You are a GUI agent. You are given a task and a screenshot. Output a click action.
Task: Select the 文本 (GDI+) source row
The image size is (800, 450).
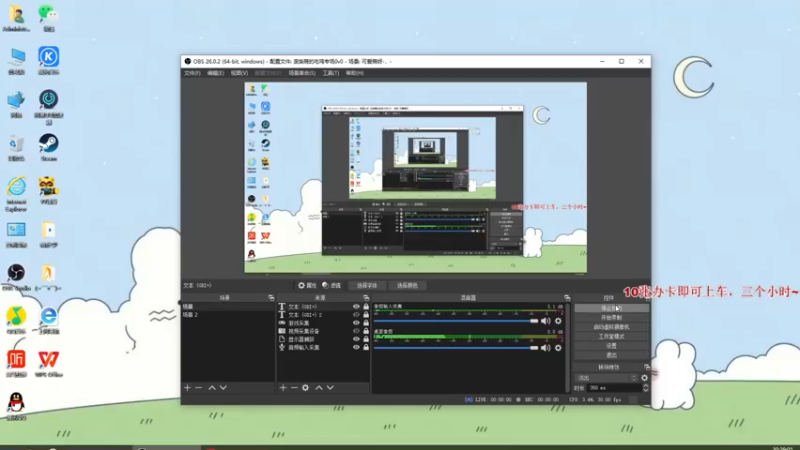[323, 307]
